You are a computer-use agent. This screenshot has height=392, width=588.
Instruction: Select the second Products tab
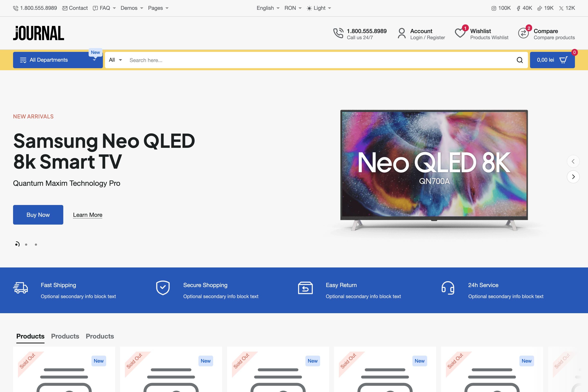tap(65, 336)
